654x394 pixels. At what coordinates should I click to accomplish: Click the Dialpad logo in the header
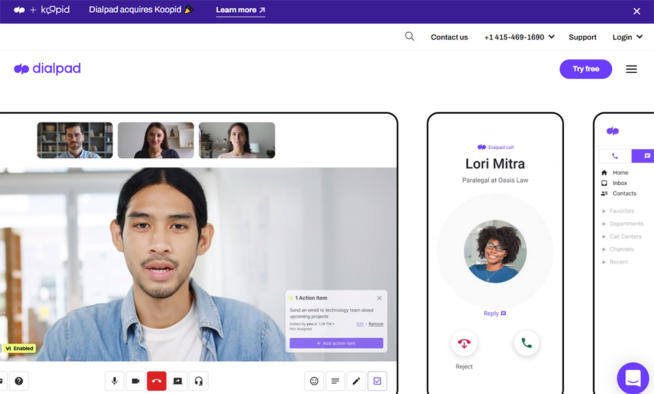point(47,69)
